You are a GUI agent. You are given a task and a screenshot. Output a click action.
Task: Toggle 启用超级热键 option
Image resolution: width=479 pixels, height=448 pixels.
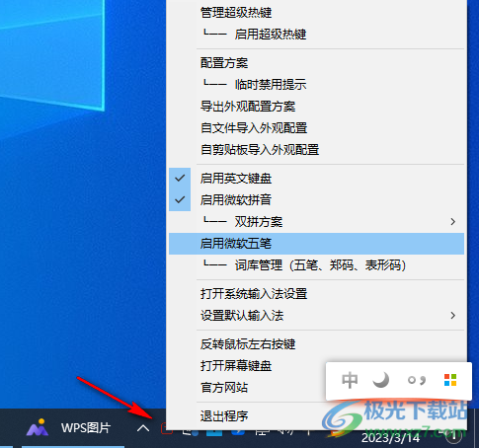pyautogui.click(x=316, y=35)
